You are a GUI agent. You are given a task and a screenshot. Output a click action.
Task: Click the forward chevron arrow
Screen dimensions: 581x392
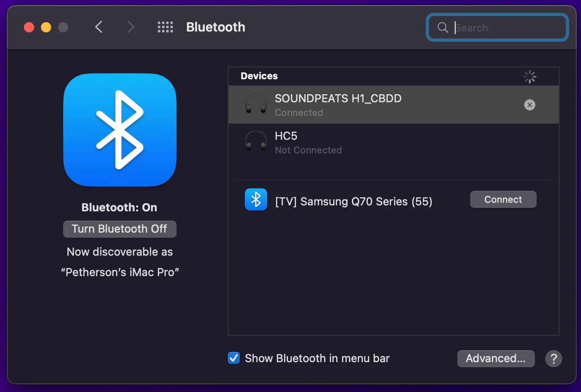pyautogui.click(x=131, y=27)
